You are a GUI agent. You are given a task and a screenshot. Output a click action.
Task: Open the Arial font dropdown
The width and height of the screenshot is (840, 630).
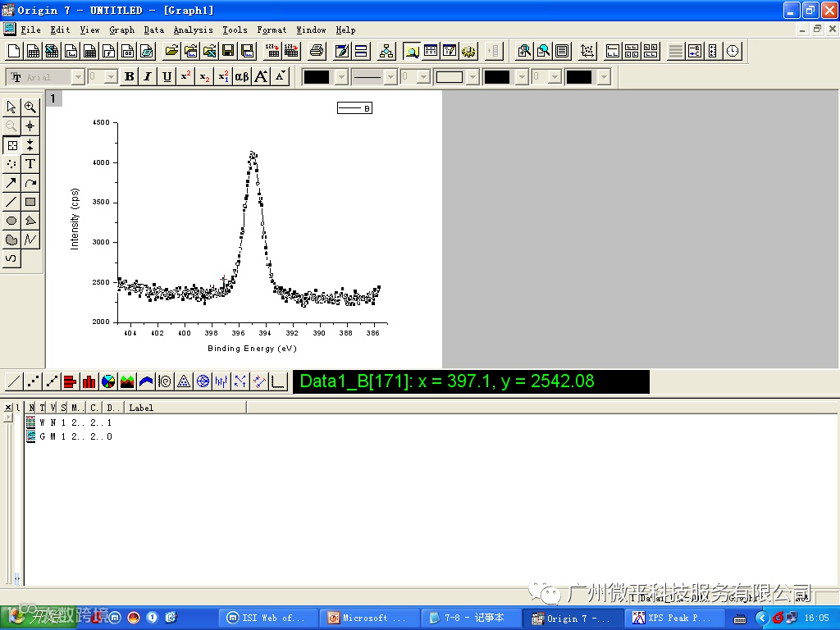(78, 77)
